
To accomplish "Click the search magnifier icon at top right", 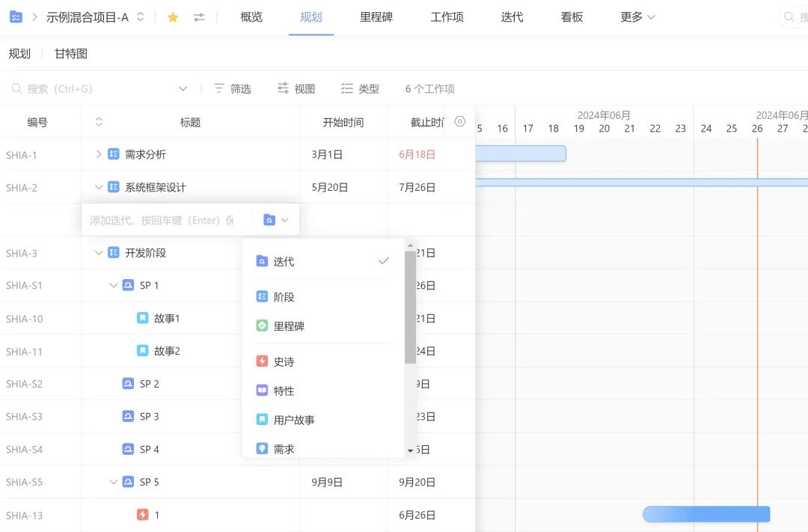I will coord(789,17).
